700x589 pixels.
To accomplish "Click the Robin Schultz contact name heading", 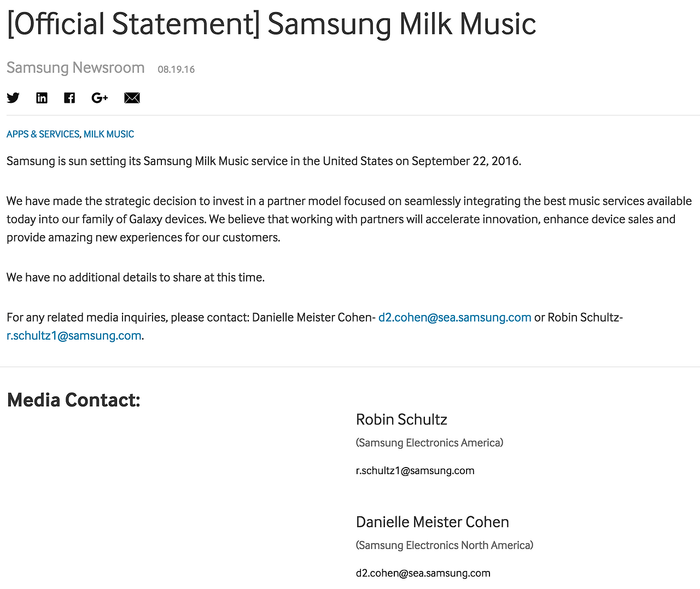I will pos(401,419).
